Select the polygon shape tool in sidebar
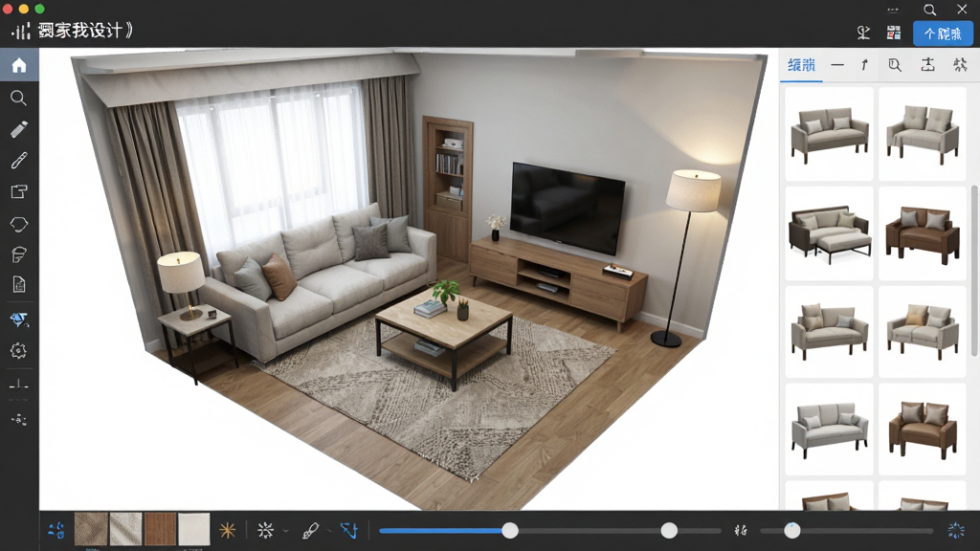 pos(19,224)
